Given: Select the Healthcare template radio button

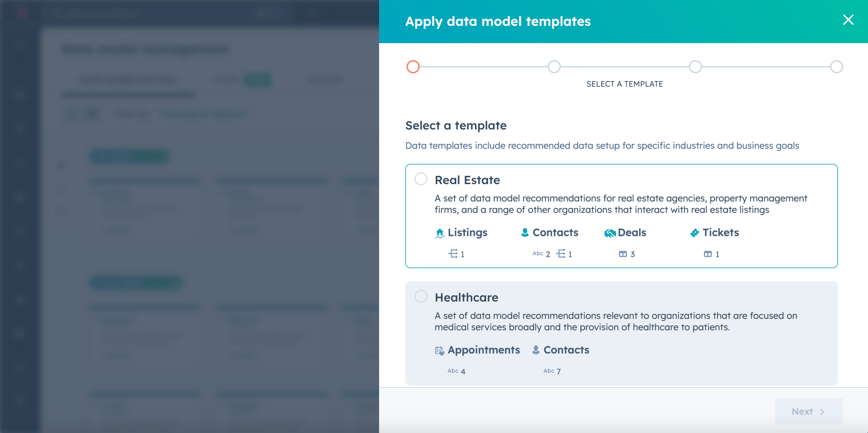Looking at the screenshot, I should click(421, 296).
